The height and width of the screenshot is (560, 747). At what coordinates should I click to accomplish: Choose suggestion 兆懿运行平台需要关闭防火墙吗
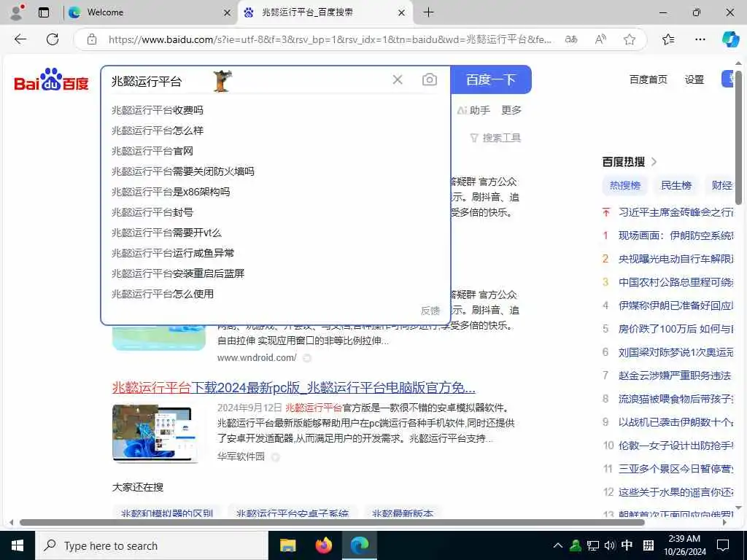coord(276,171)
